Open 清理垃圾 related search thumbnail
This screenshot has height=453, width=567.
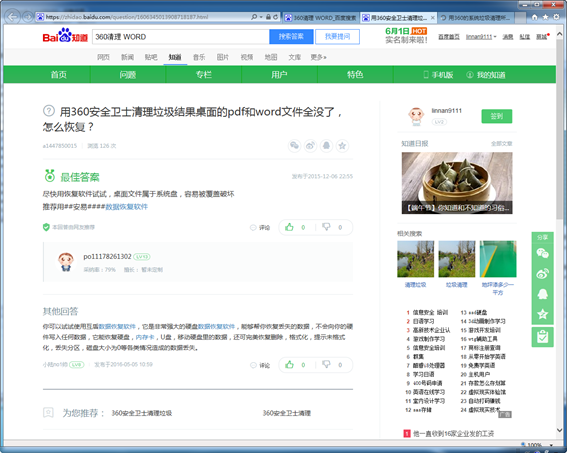point(415,259)
